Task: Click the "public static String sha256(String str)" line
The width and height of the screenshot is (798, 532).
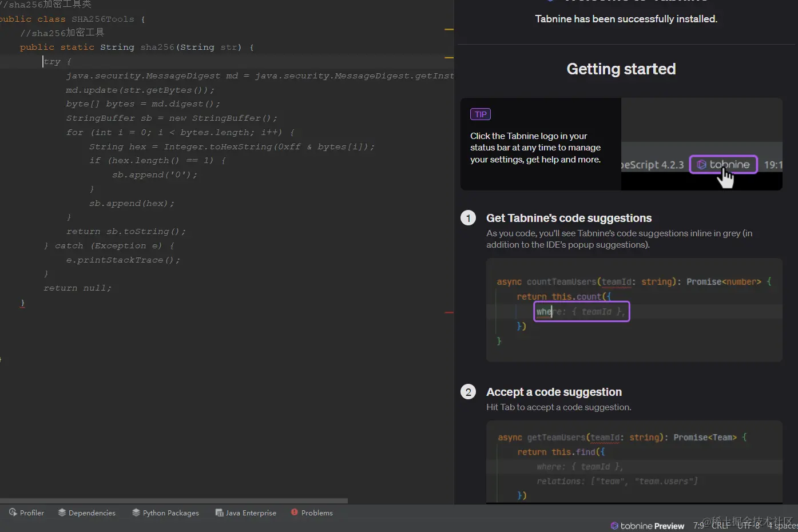Action: click(137, 47)
